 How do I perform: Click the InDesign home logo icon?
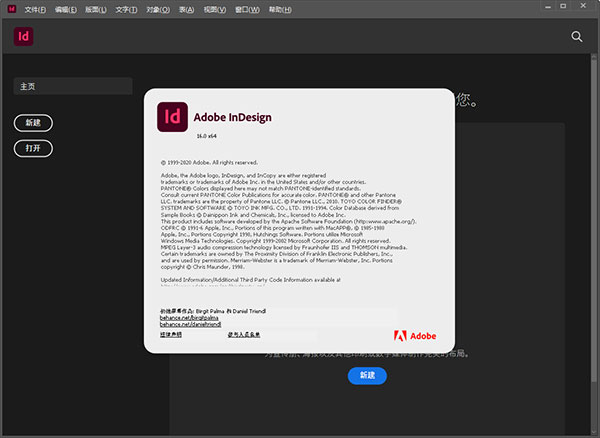pos(25,37)
